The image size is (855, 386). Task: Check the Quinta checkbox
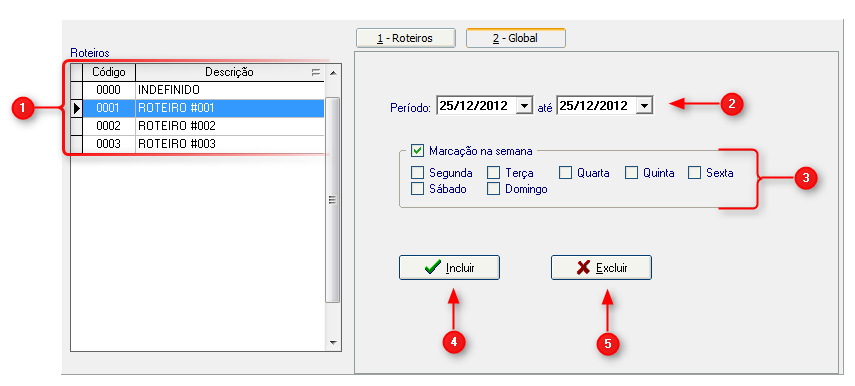click(631, 173)
